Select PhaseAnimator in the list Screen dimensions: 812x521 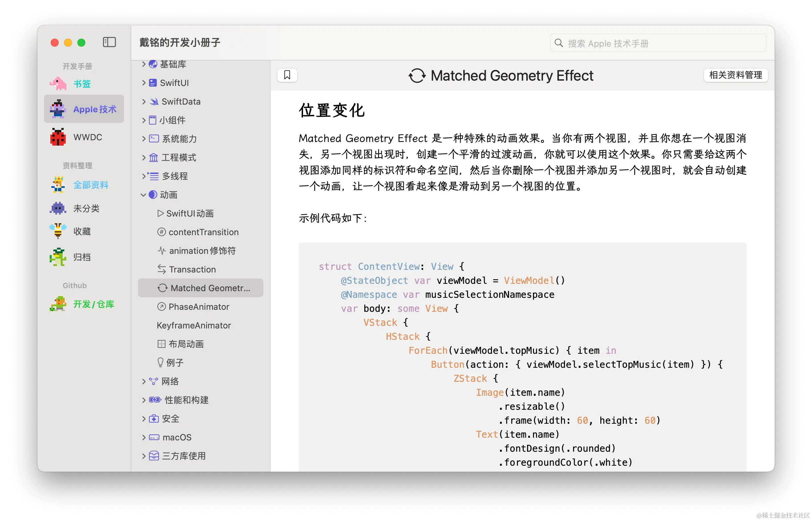click(x=199, y=306)
